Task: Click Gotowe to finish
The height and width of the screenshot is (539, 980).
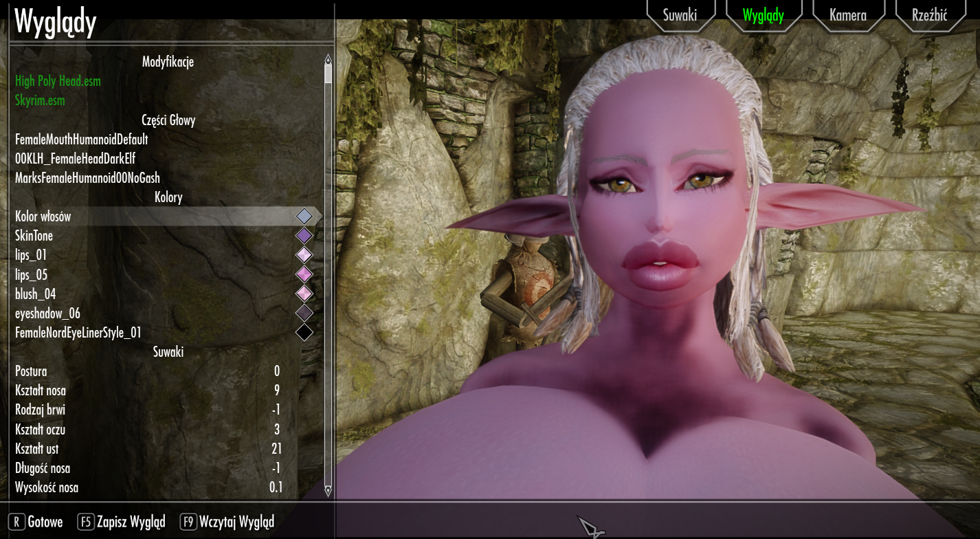Action: point(45,522)
